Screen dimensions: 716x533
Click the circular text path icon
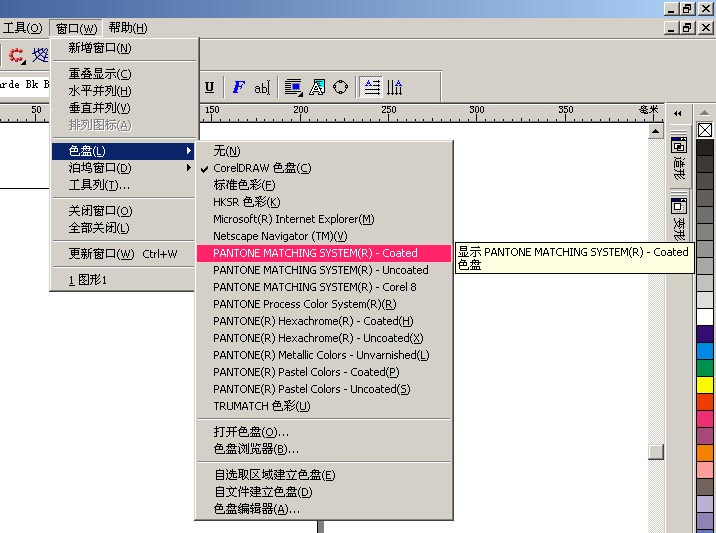coord(341,87)
